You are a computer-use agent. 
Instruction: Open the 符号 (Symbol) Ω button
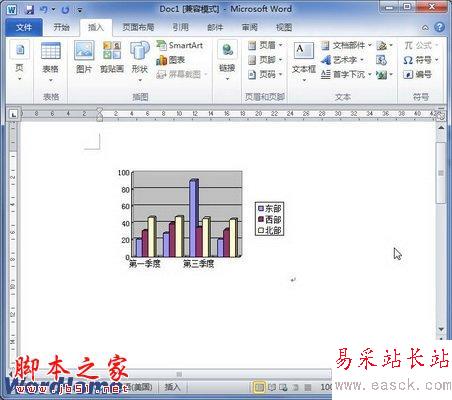pyautogui.click(x=421, y=60)
